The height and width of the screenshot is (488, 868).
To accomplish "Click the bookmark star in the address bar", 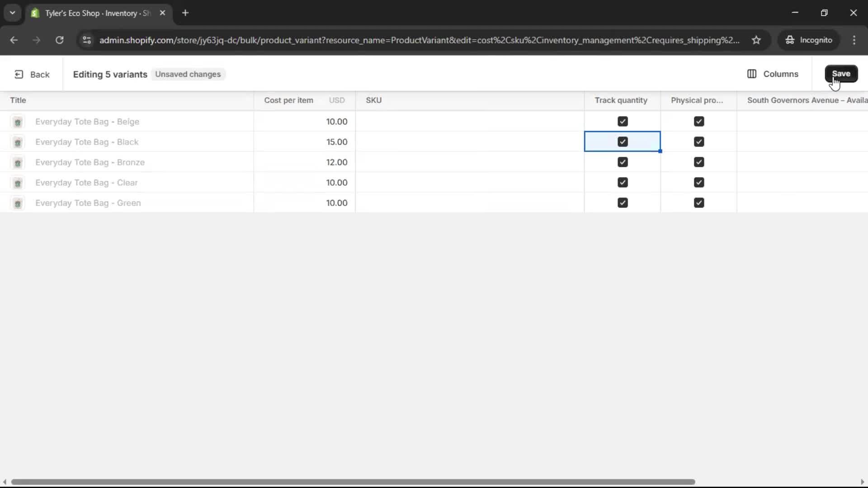I will click(x=757, y=40).
